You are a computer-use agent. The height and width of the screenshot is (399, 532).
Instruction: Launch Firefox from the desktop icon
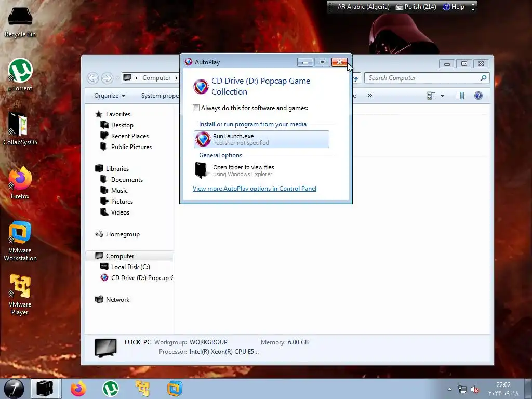20,183
